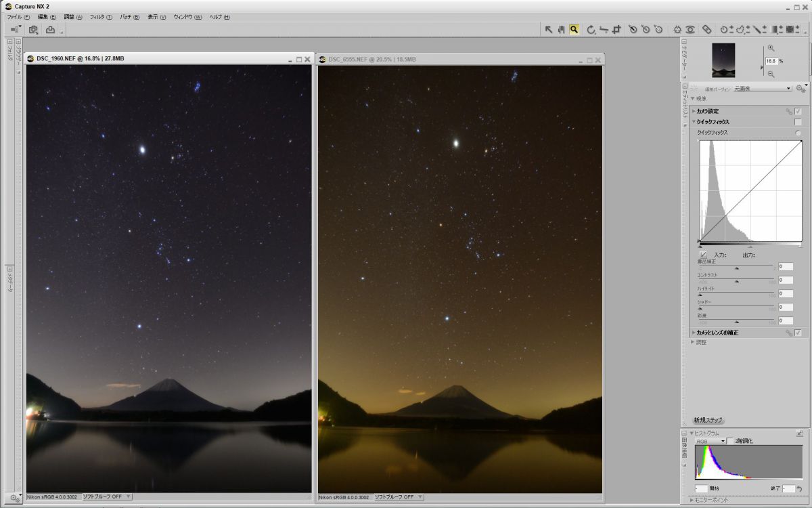Select the Straighten tool
The height and width of the screenshot is (508, 812).
(604, 29)
